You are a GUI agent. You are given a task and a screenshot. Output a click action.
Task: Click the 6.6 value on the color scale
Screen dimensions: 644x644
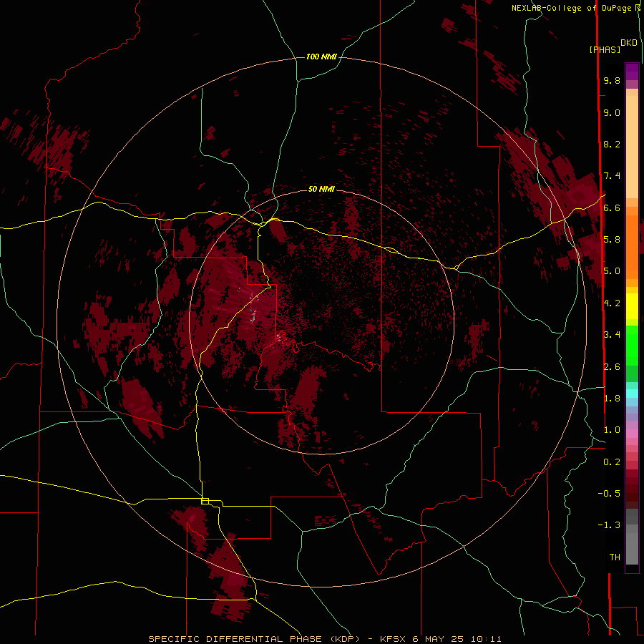[612, 208]
